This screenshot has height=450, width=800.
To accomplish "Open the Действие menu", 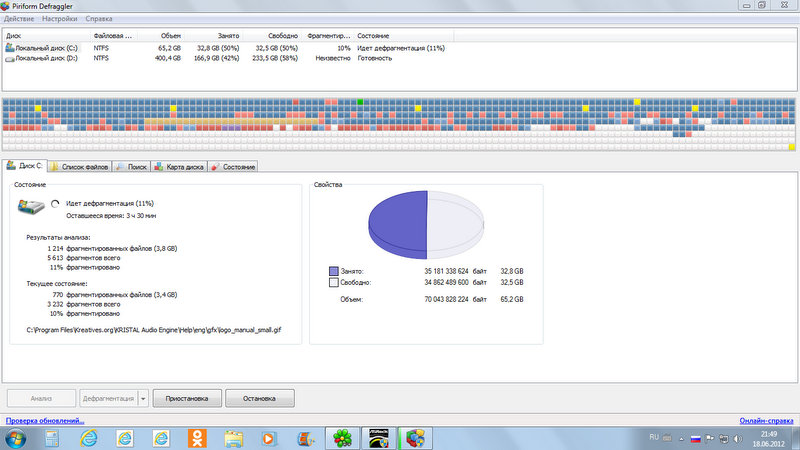I will [19, 19].
